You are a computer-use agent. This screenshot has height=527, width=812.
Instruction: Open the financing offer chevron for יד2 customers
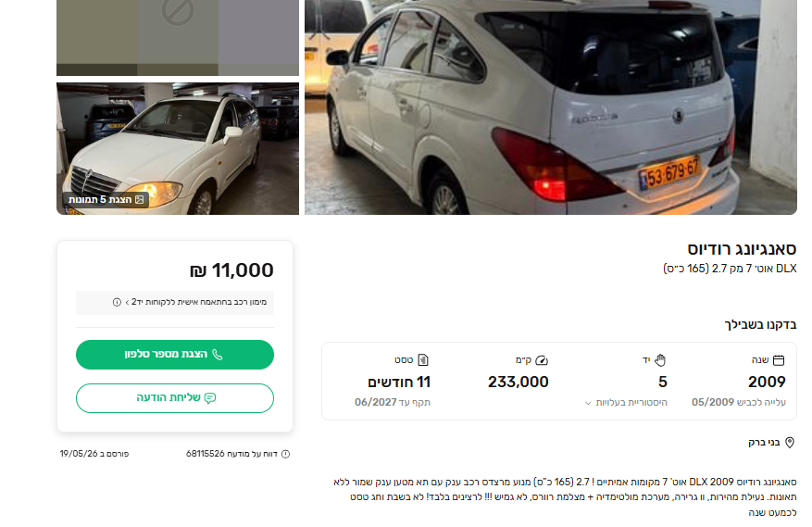click(x=128, y=302)
